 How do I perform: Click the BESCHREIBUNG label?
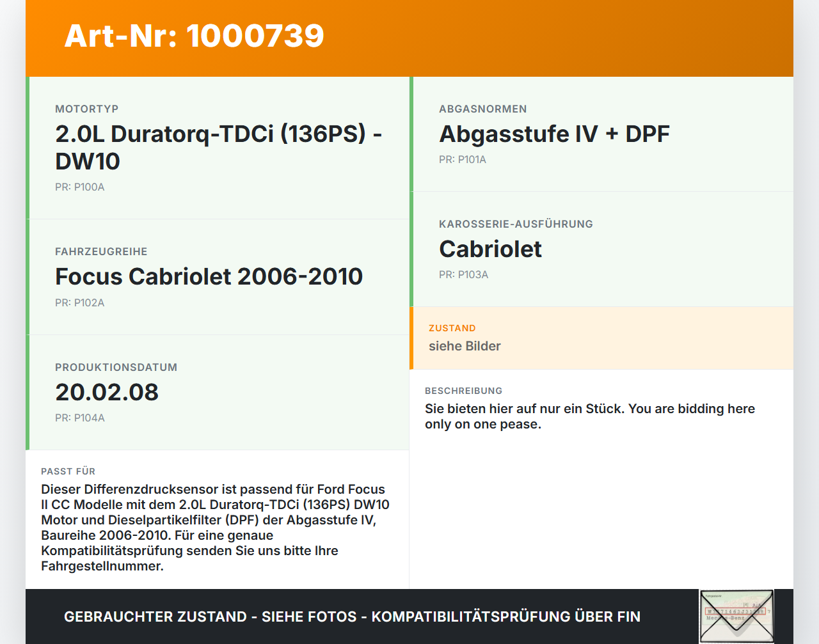click(x=464, y=391)
